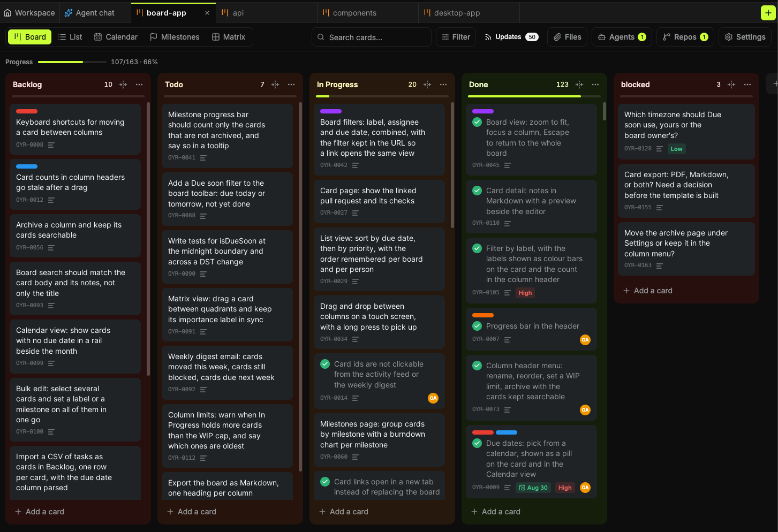Collapse the Done column icon
This screenshot has width=778, height=532.
[x=579, y=85]
